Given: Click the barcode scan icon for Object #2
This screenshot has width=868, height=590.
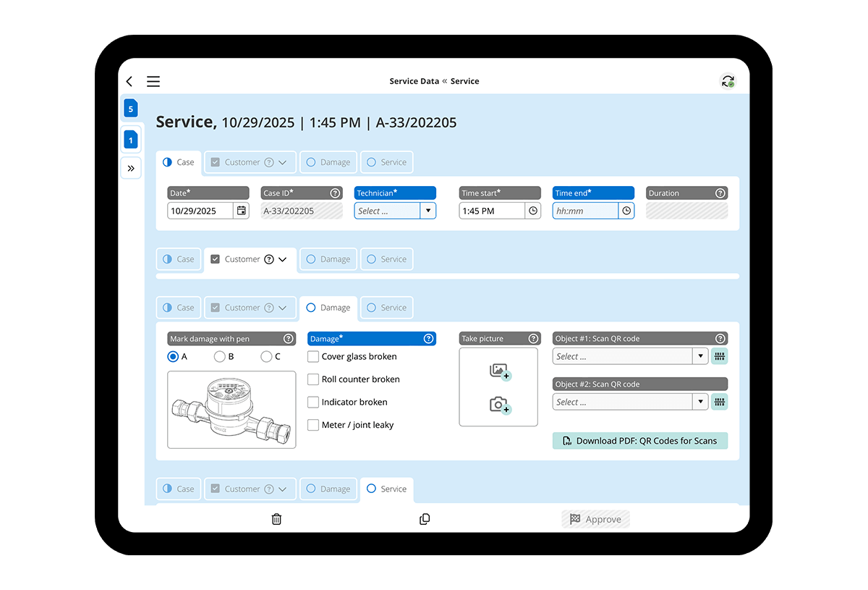Looking at the screenshot, I should click(x=719, y=402).
